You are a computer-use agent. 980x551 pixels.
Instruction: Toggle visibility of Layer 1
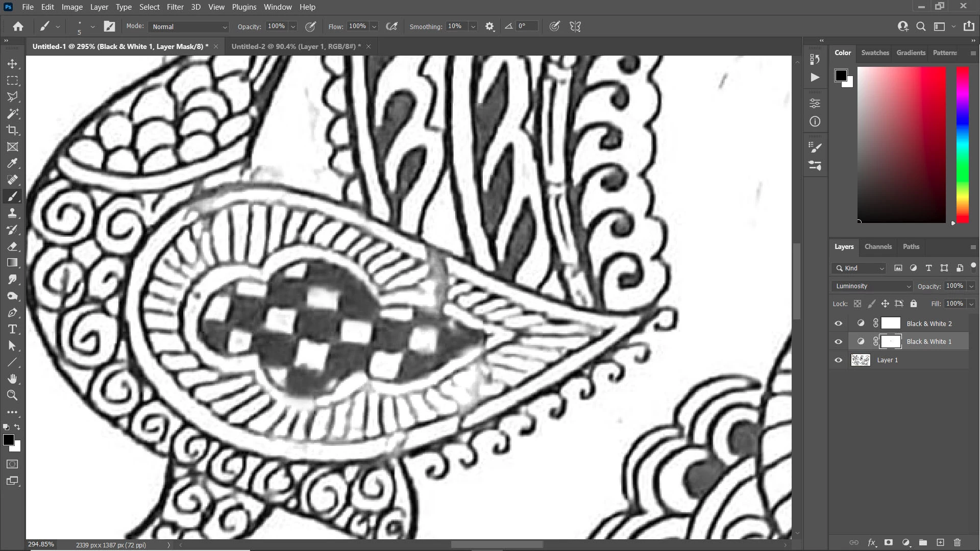(839, 360)
